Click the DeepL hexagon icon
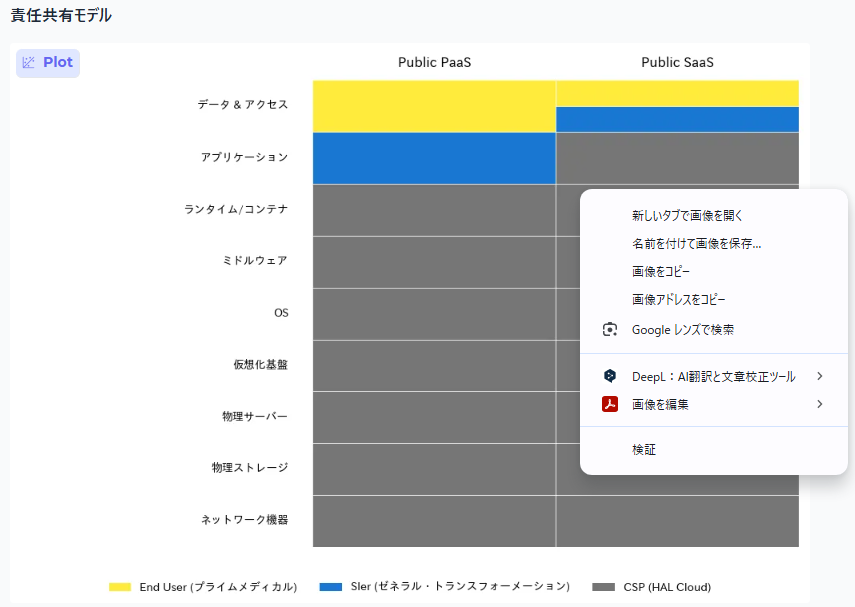The image size is (855, 607). click(x=610, y=376)
